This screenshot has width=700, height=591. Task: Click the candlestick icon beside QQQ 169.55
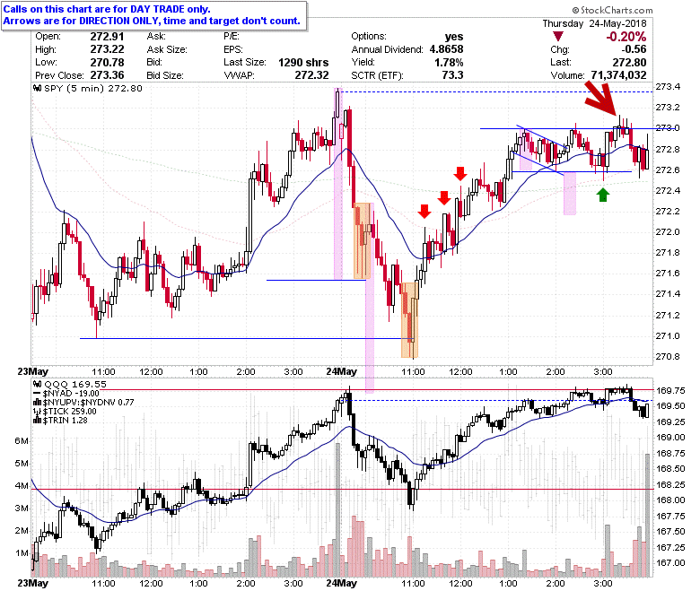[38, 384]
